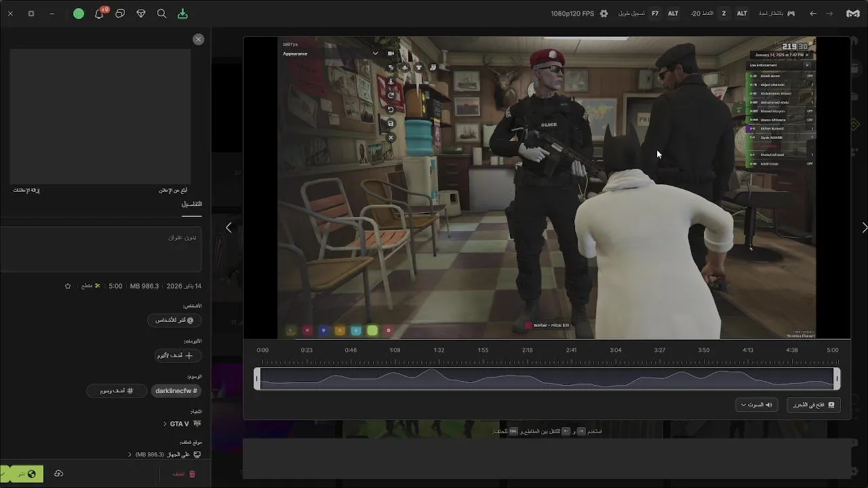Click the in-game close X icon

(391, 138)
